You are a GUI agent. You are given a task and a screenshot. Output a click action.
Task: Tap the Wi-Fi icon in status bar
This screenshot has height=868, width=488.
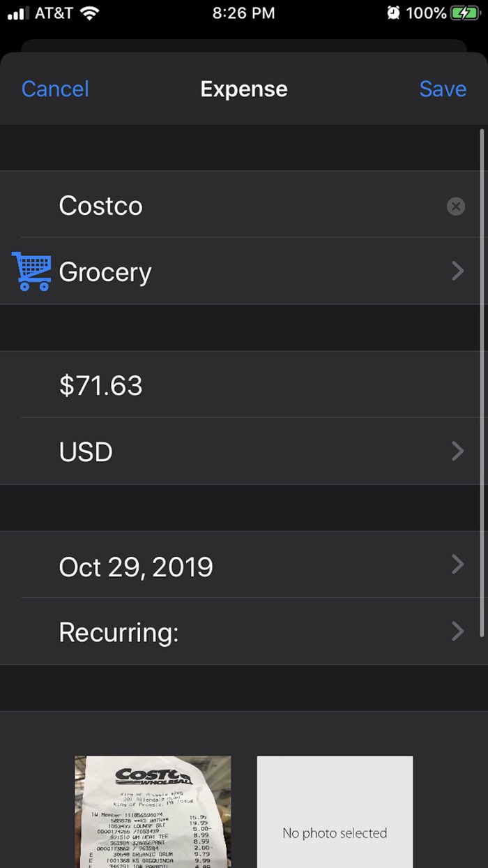(89, 13)
